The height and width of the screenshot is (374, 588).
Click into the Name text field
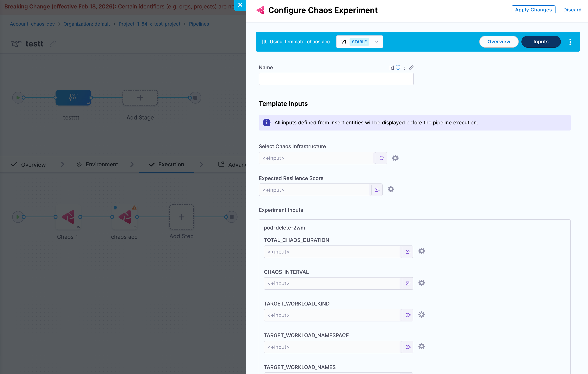click(336, 79)
